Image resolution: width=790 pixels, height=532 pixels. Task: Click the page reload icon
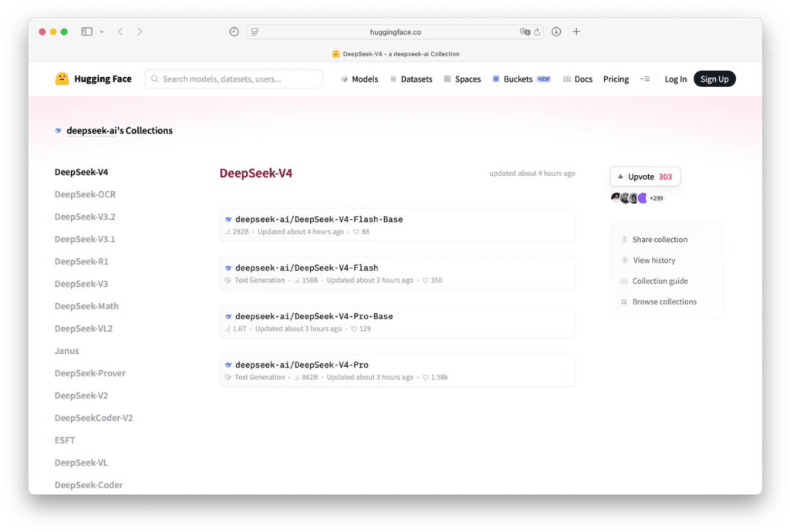(x=537, y=32)
